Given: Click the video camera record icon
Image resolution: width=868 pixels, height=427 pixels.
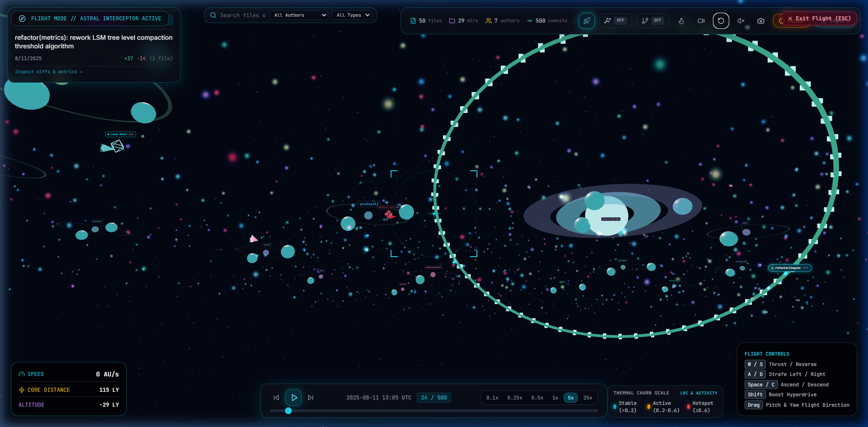Looking at the screenshot, I should tap(701, 21).
